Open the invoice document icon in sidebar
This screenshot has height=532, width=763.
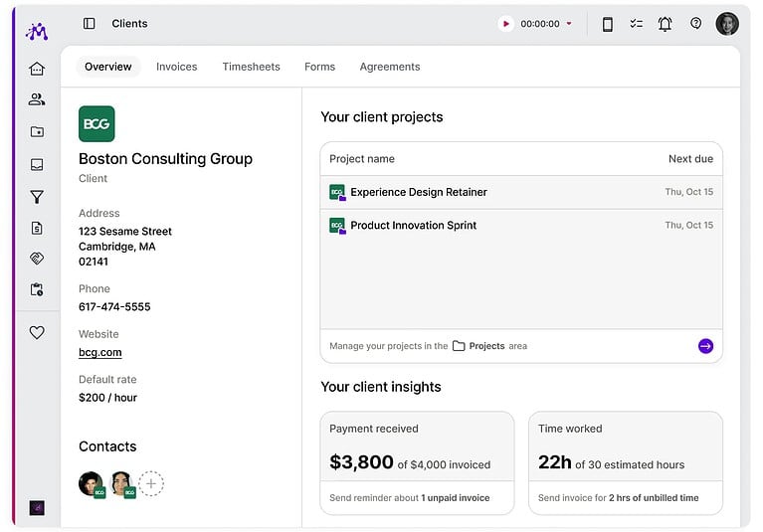(37, 228)
